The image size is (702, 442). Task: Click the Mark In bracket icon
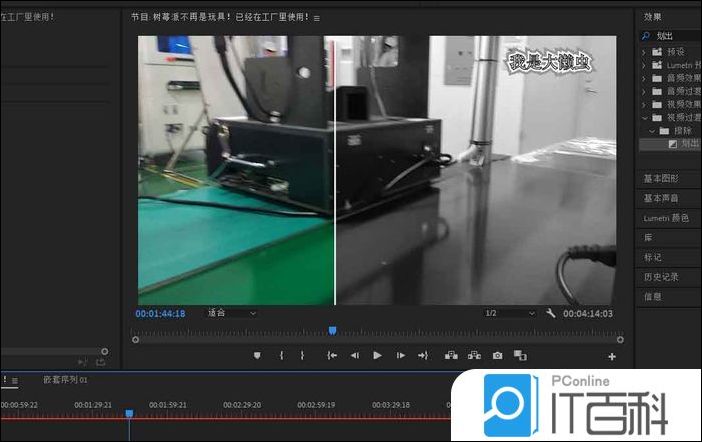281,356
